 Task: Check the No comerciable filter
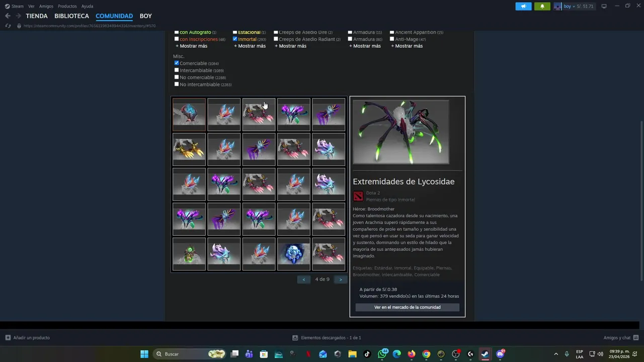click(x=177, y=77)
